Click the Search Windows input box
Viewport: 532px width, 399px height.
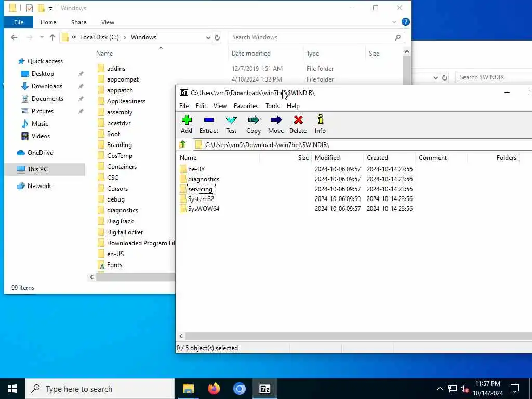316,37
